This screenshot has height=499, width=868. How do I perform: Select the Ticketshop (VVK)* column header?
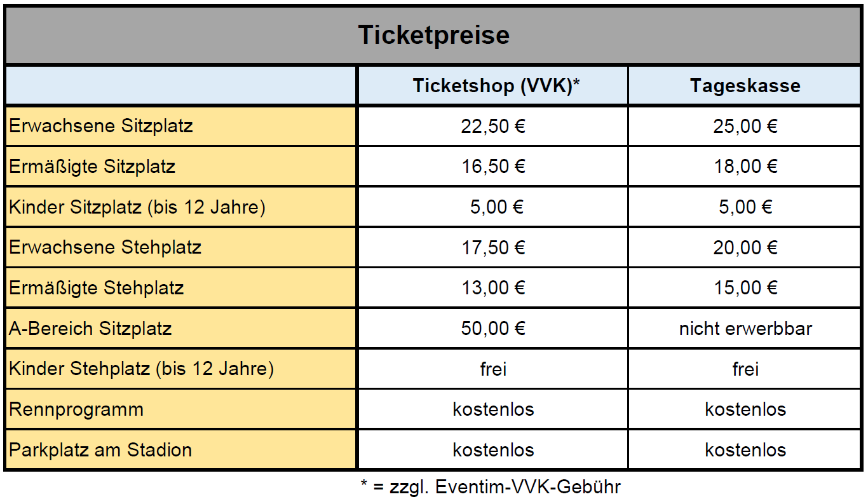492,86
